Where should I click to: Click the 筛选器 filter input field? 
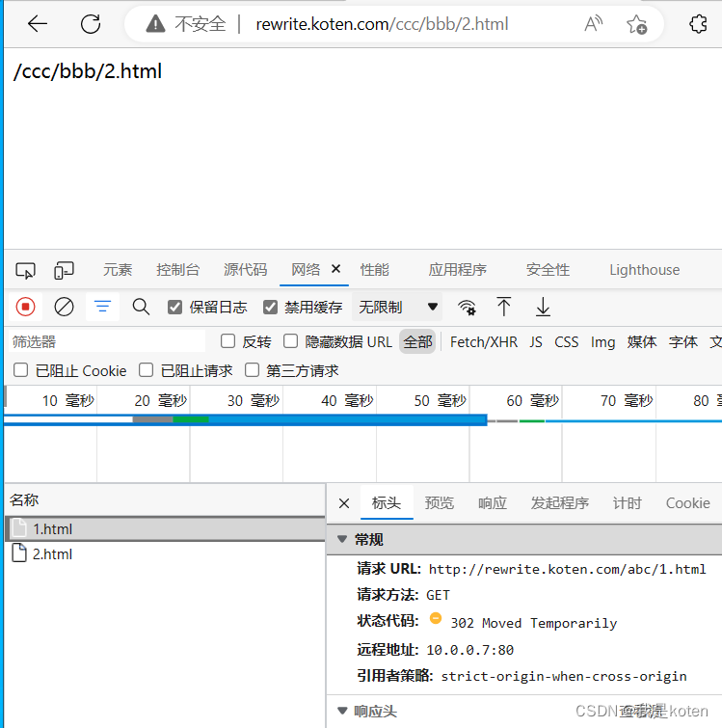tap(107, 341)
